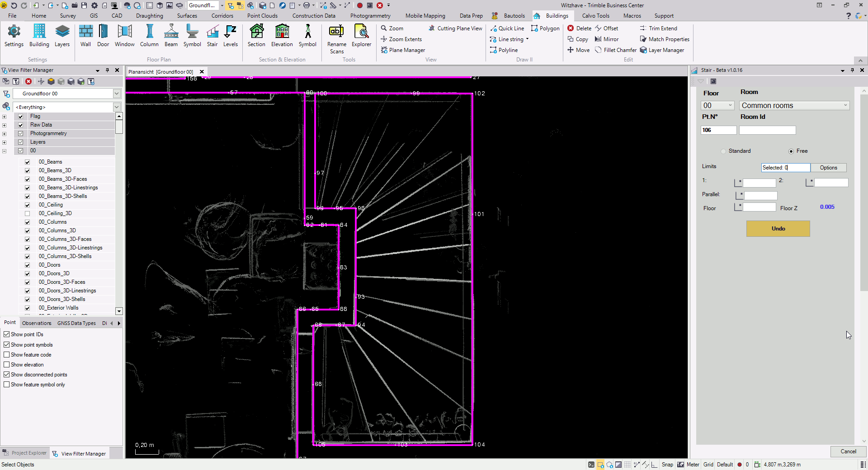Open the Observations tab

37,323
